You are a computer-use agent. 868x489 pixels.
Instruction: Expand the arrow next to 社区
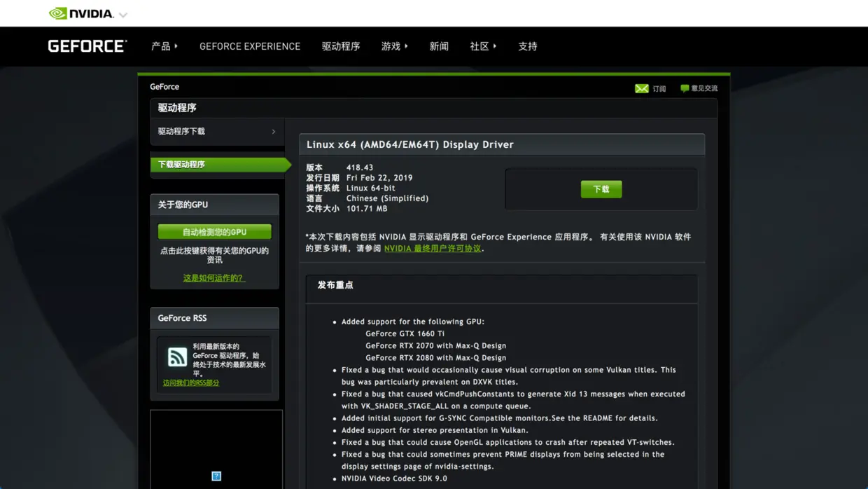tap(495, 46)
